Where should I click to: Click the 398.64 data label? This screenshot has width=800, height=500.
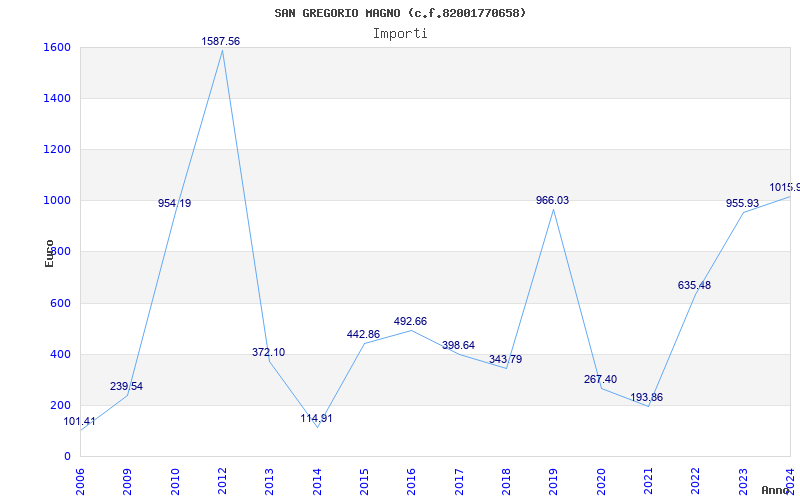pyautogui.click(x=458, y=345)
